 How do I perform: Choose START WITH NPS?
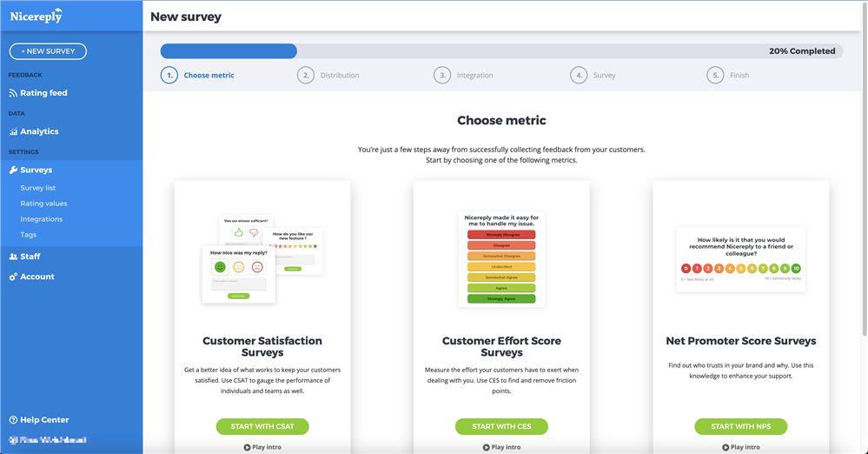(740, 426)
